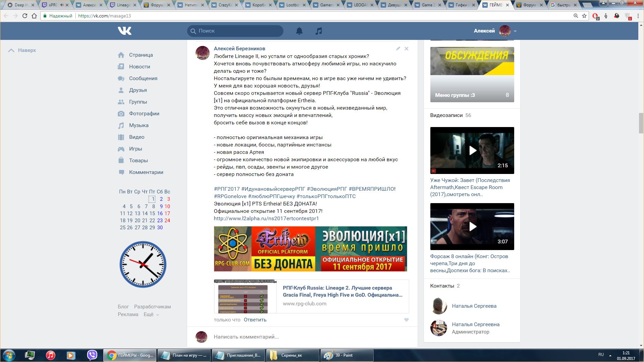This screenshot has width=644, height=362.
Task: Click RU language indicator in tray
Action: point(601,355)
